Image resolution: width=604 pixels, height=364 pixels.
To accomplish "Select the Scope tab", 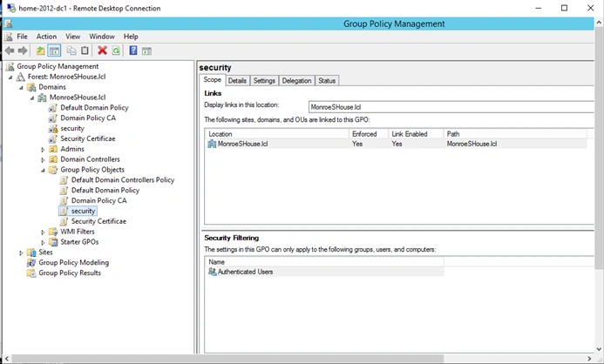I will [213, 80].
